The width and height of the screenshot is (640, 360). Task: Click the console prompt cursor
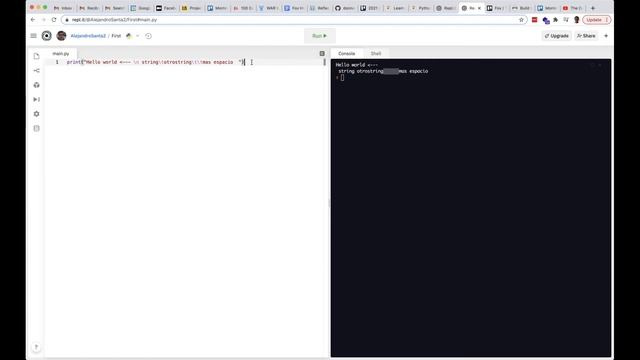tap(342, 78)
